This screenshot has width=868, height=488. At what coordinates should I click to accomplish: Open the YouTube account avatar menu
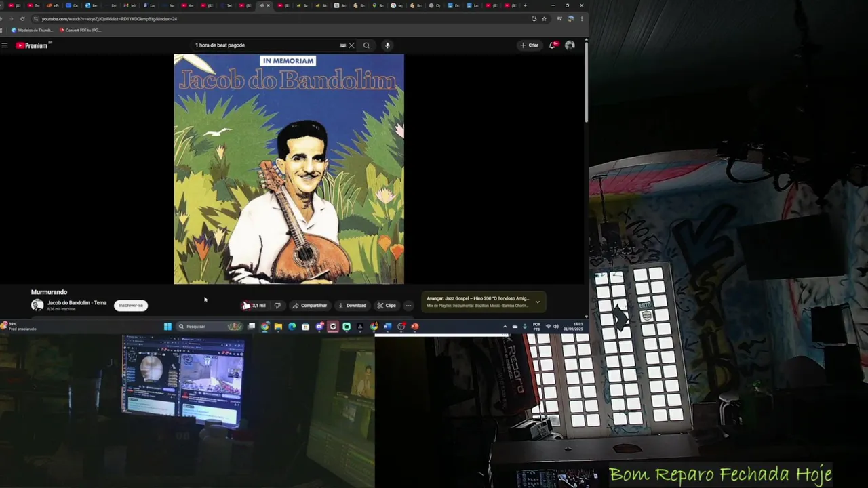(x=570, y=45)
